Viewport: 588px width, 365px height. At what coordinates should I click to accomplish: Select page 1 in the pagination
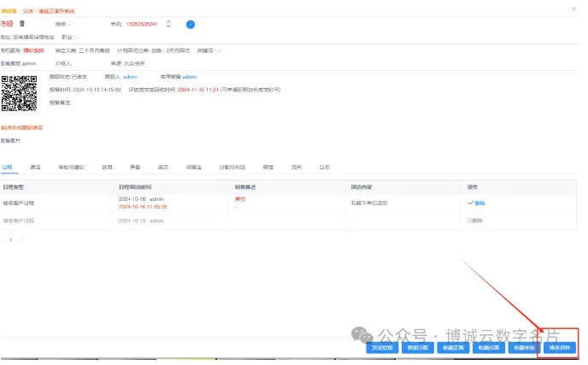point(12,240)
